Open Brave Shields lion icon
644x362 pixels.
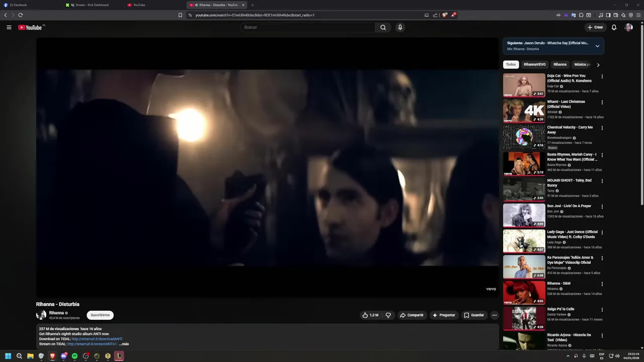[x=444, y=15]
